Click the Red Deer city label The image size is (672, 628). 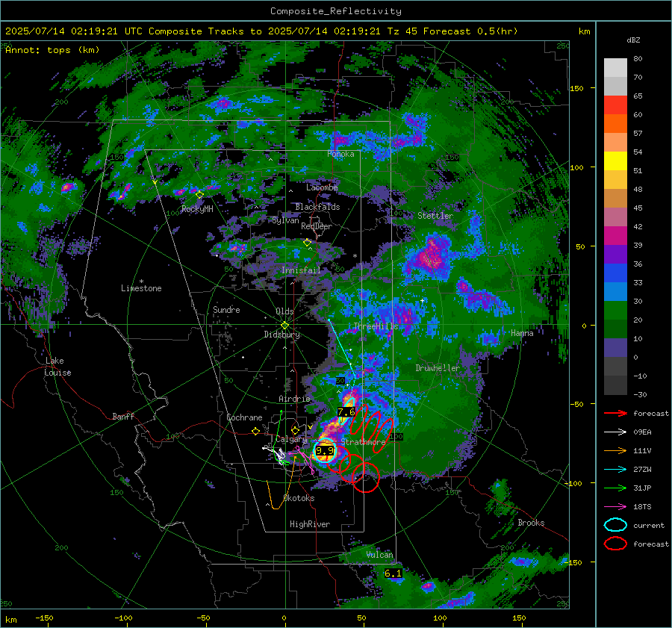point(317,226)
